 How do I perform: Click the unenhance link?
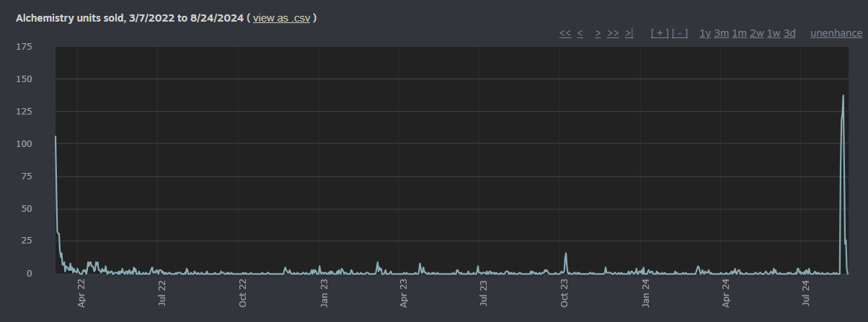point(836,33)
